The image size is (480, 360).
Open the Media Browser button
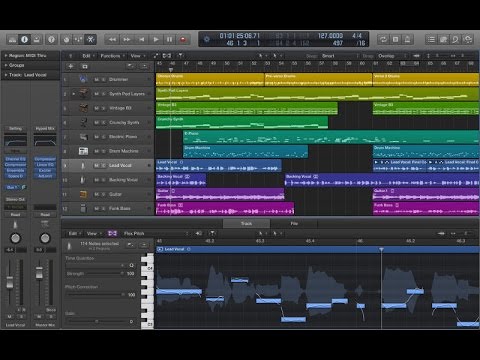468,39
